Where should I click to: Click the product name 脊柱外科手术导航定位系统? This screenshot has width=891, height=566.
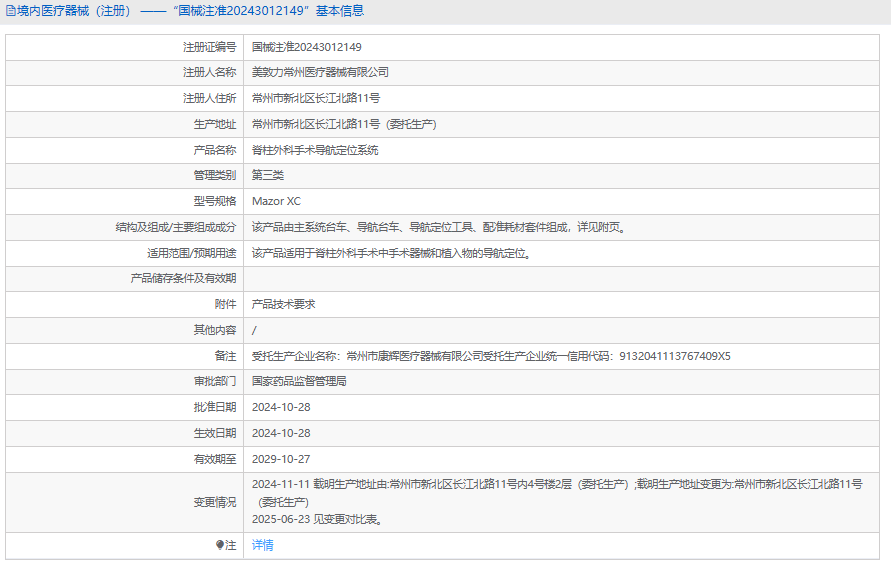(x=315, y=150)
